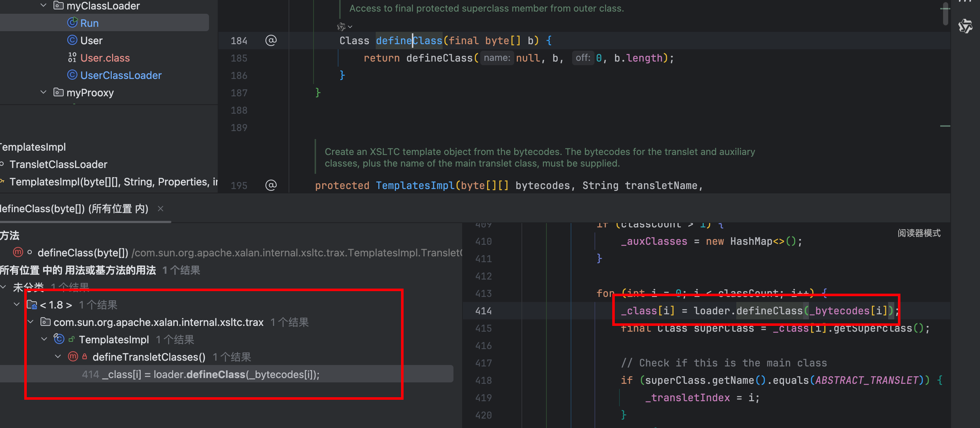Collapse the defineTransletClasses() usage node
980x428 pixels.
pos(58,357)
